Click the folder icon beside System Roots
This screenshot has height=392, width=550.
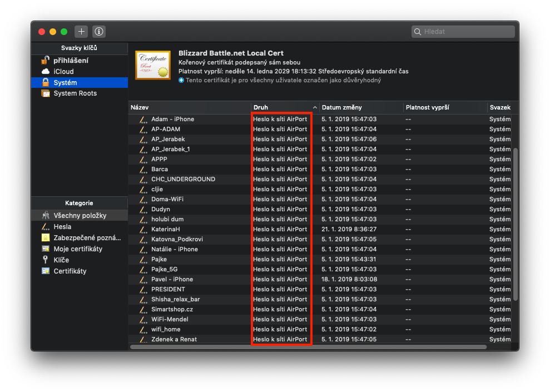point(46,93)
